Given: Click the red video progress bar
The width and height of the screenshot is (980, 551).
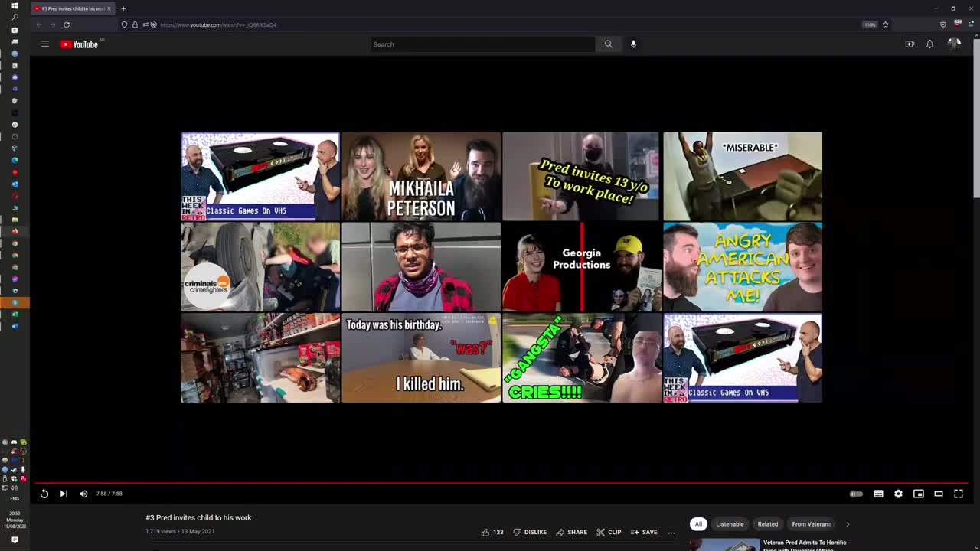Looking at the screenshot, I should 501,483.
